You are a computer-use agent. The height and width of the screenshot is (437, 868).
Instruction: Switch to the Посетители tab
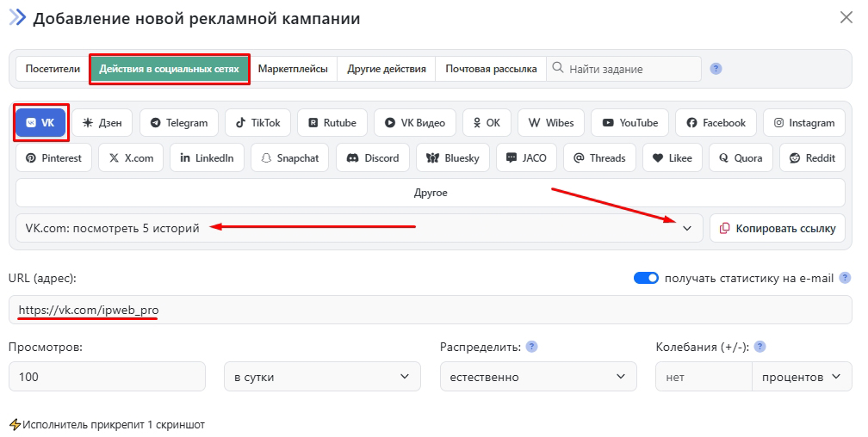53,69
